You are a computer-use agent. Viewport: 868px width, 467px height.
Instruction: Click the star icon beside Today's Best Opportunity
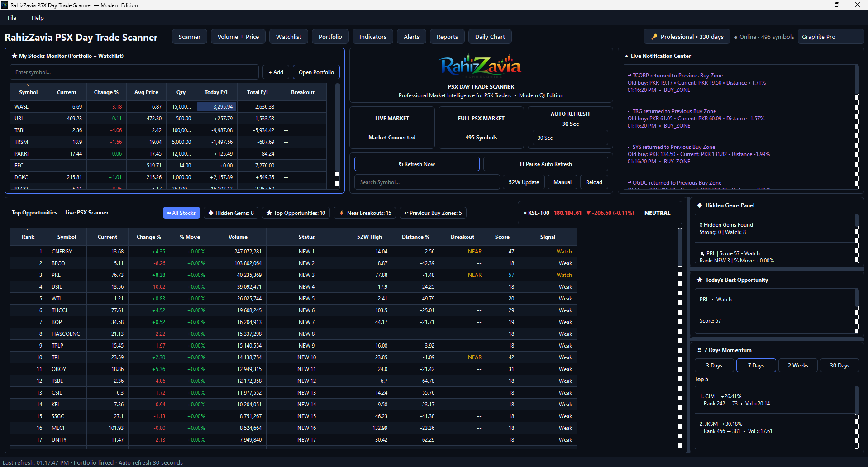pos(700,280)
